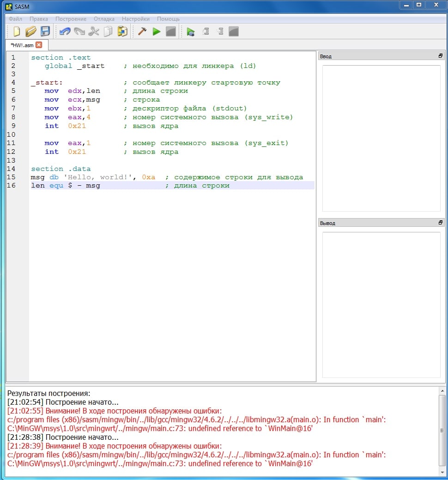Select the HW!.asm tab

click(x=22, y=45)
